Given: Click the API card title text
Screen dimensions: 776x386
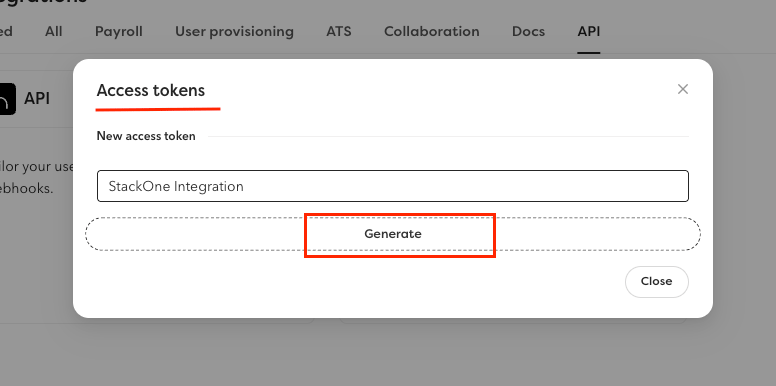Looking at the screenshot, I should click(x=37, y=98).
